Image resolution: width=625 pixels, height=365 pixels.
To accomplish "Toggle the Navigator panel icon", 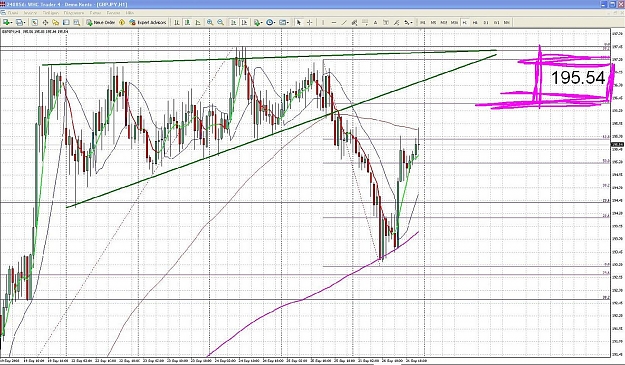I will [56, 22].
